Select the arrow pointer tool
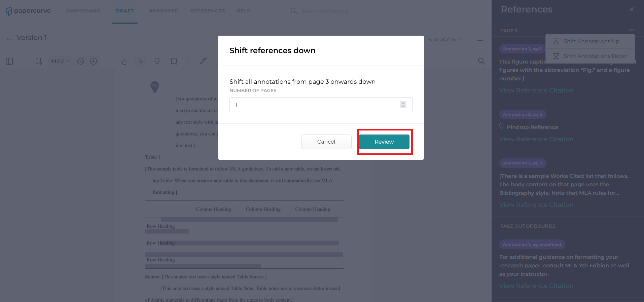The height and width of the screenshot is (302, 644). click(141, 61)
